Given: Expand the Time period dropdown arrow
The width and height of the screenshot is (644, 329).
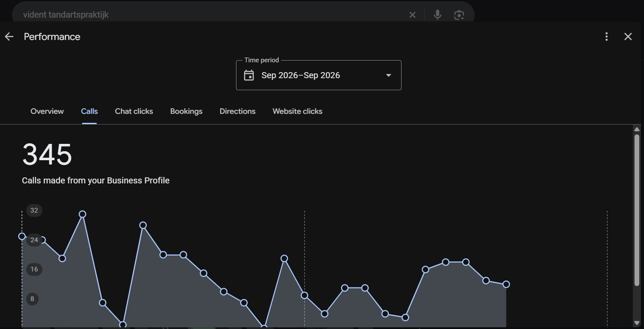Looking at the screenshot, I should click(389, 76).
